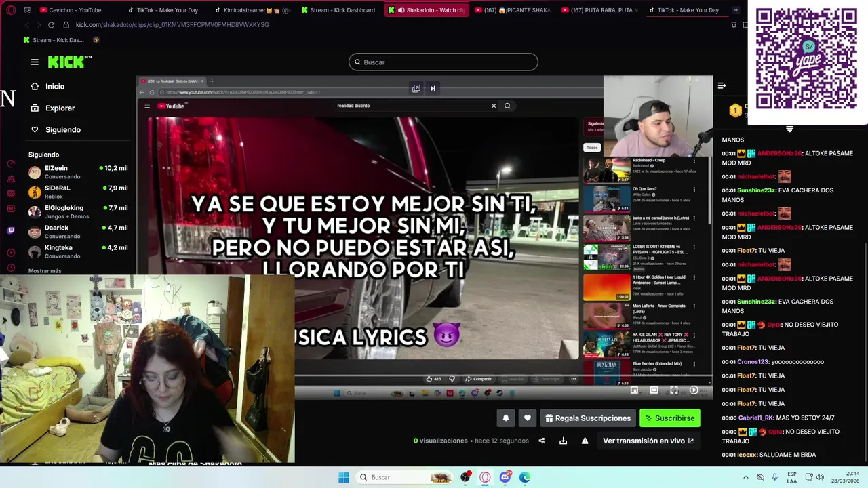Screen dimensions: 868x488
Task: Open the Windows Start menu
Action: tap(344, 477)
